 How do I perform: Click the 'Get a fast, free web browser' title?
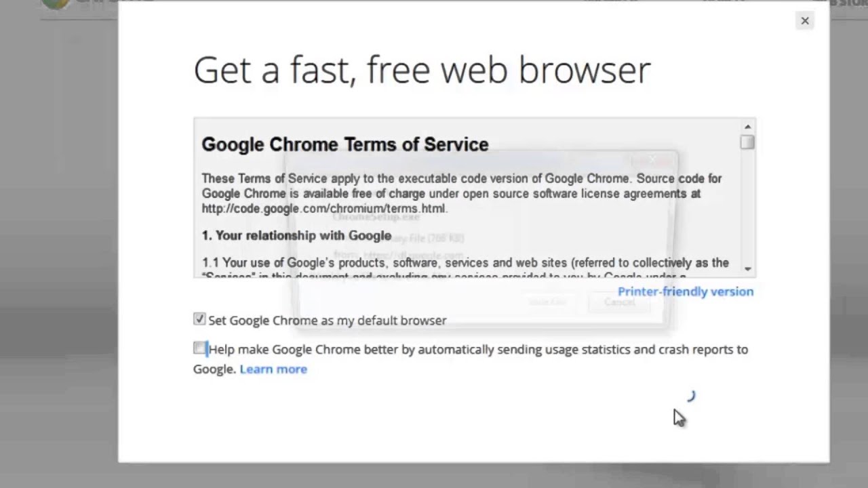422,70
